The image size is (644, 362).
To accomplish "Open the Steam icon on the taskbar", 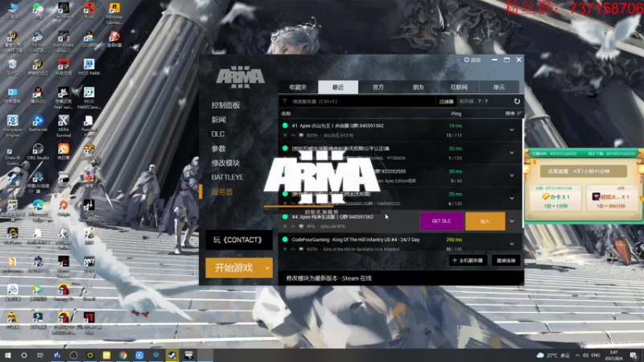I will pyautogui.click(x=172, y=356).
